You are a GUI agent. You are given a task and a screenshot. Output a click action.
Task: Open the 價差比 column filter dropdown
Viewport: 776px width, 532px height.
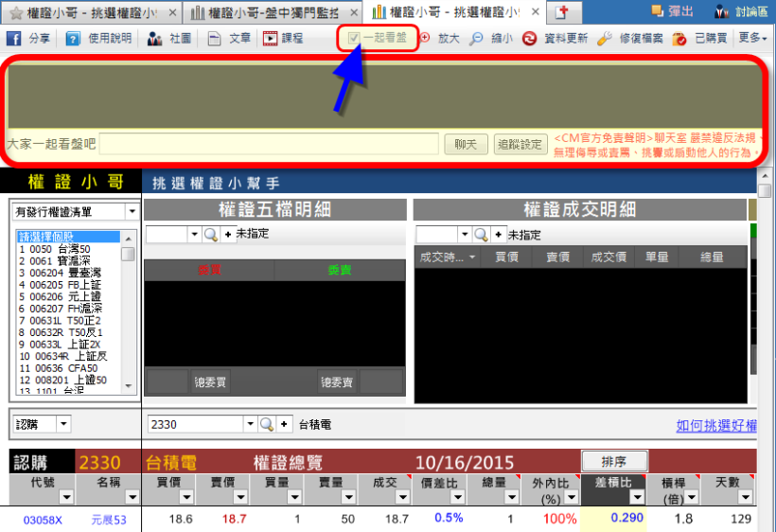point(457,496)
